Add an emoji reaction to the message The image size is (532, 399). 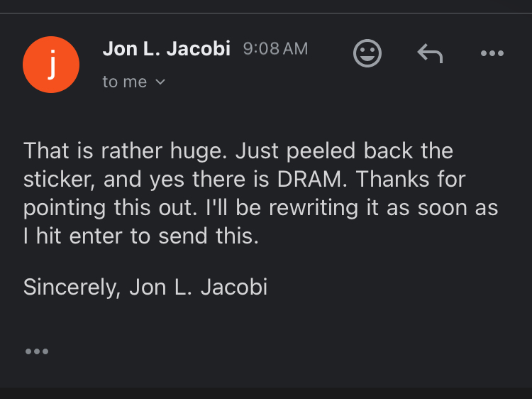click(367, 54)
